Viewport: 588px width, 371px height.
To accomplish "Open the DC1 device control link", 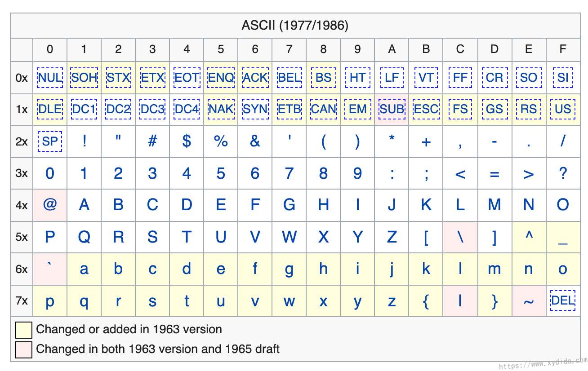I will pos(84,109).
